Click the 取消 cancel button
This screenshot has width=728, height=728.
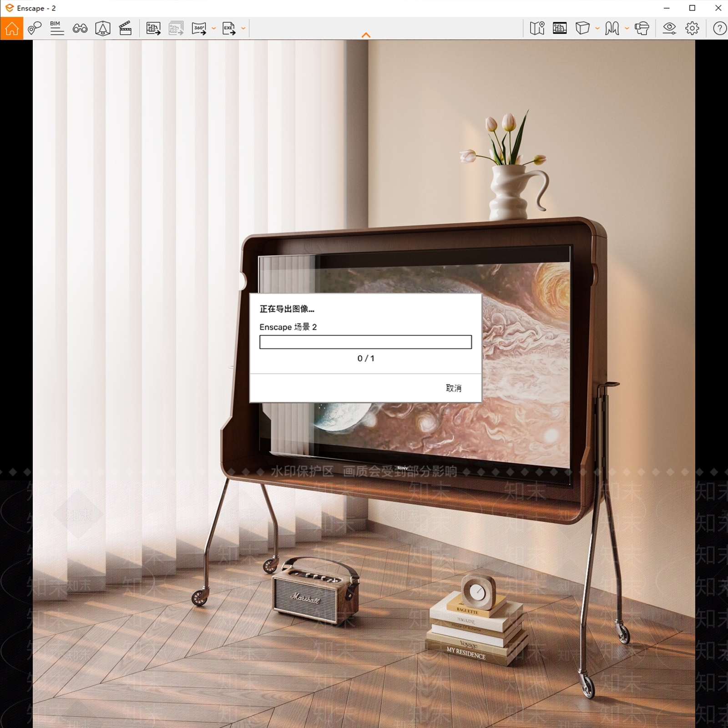pos(454,388)
